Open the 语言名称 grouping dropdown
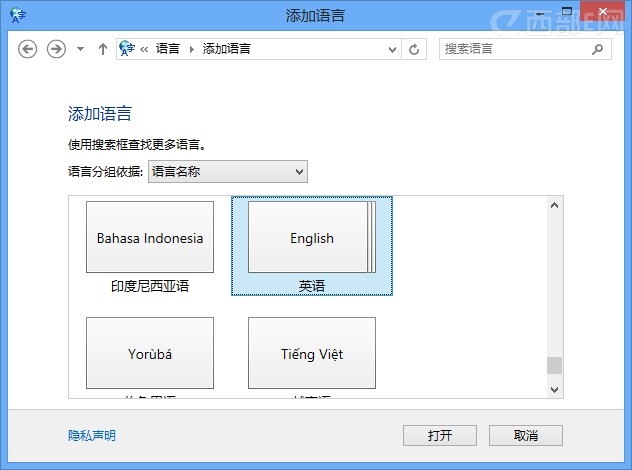 [227, 172]
